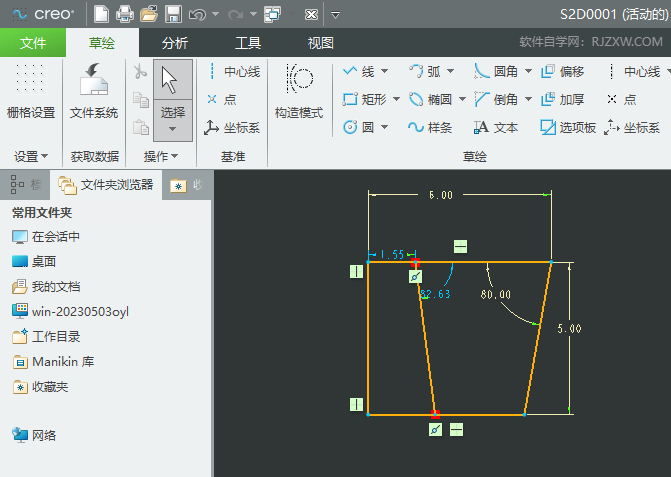
Task: Switch to the favorites navigator tab
Action: [187, 185]
